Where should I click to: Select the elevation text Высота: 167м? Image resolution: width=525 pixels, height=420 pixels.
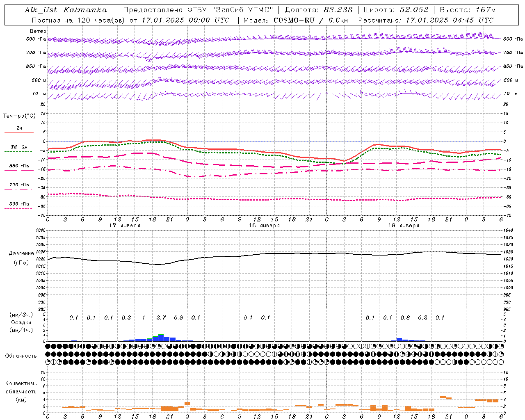point(468,10)
